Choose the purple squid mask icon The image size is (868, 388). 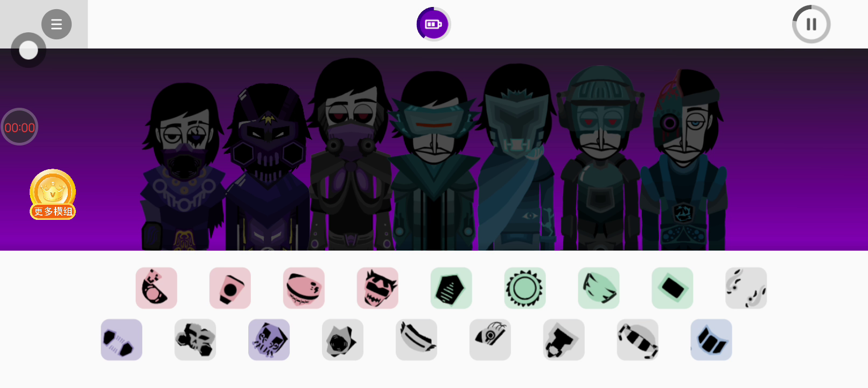coord(269,339)
